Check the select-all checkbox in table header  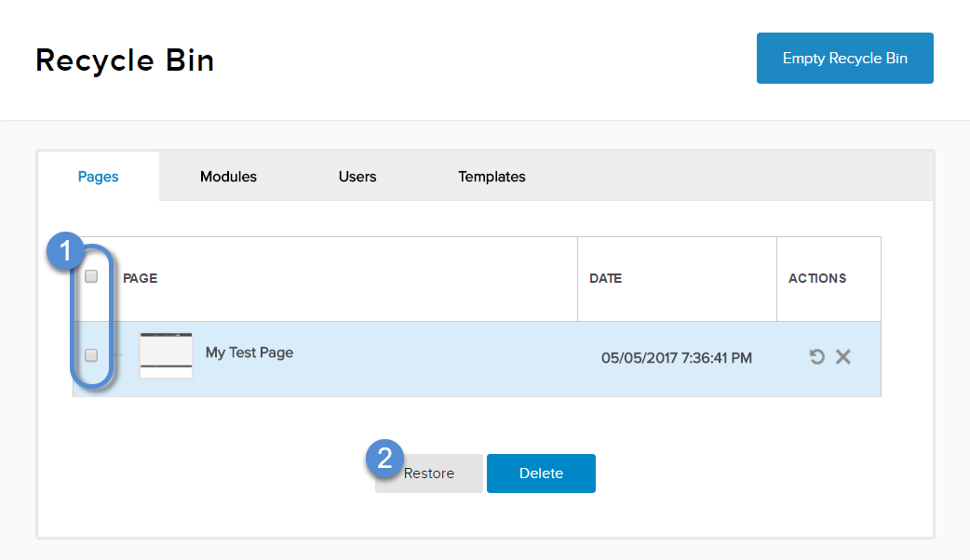[x=91, y=276]
